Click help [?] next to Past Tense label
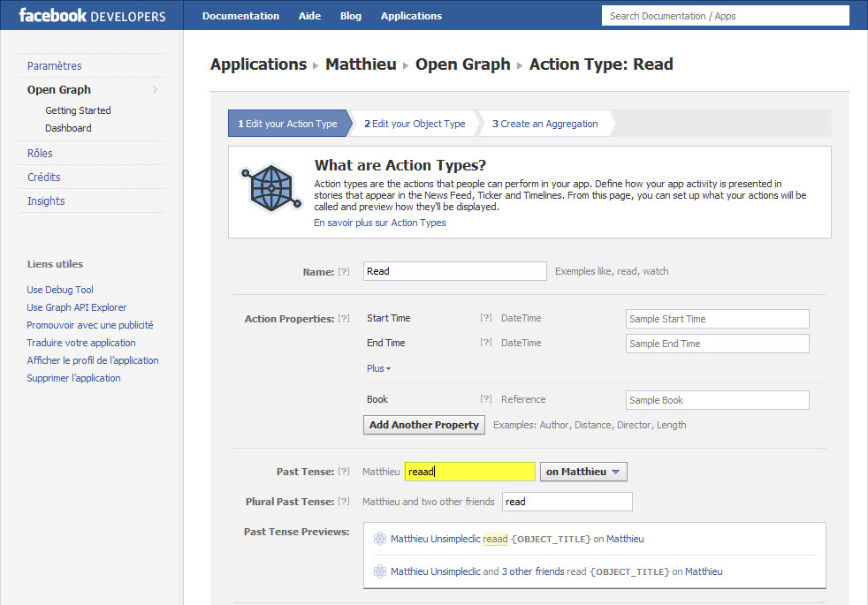The width and height of the screenshot is (868, 605). click(x=344, y=471)
